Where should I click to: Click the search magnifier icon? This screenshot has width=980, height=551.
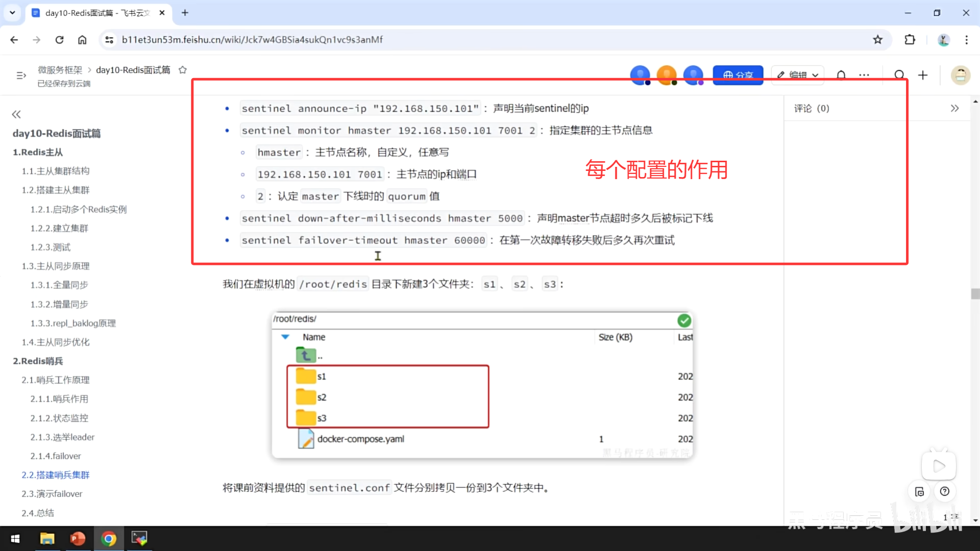(899, 75)
